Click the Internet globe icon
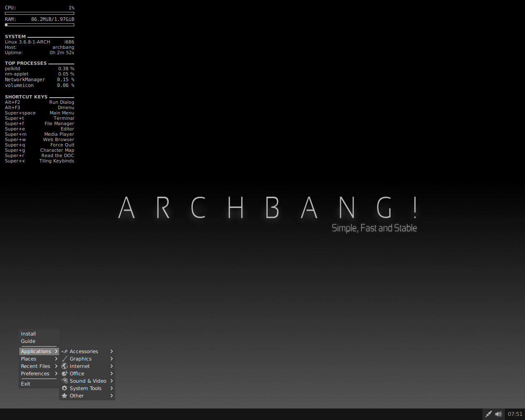The image size is (525, 420). pyautogui.click(x=64, y=366)
